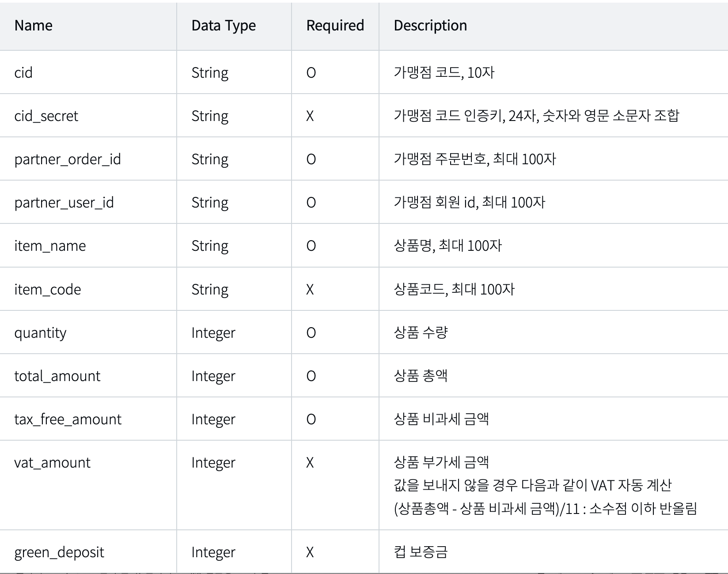Click the green_deposit parameter name
Viewport: 728px width, 574px height.
pos(59,552)
